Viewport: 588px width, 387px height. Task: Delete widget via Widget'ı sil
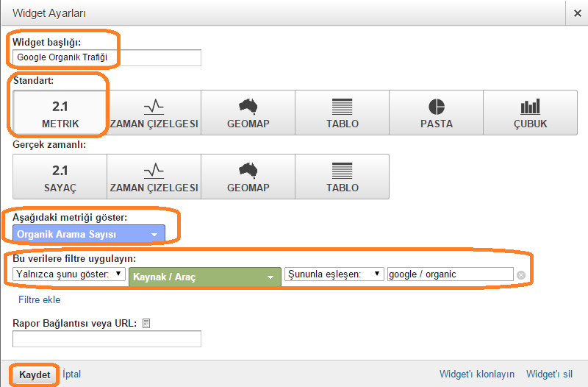[x=549, y=374]
